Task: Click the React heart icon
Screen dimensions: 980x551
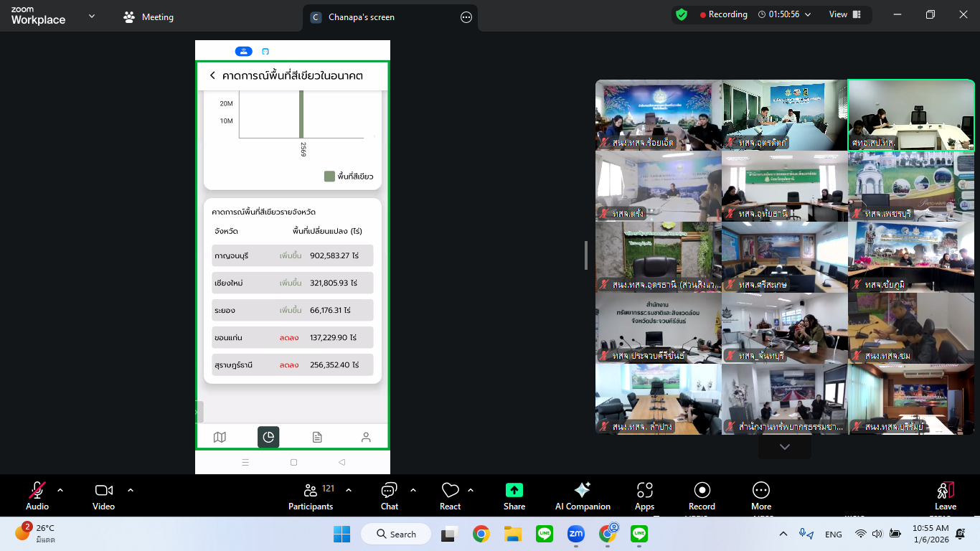Action: coord(450,495)
